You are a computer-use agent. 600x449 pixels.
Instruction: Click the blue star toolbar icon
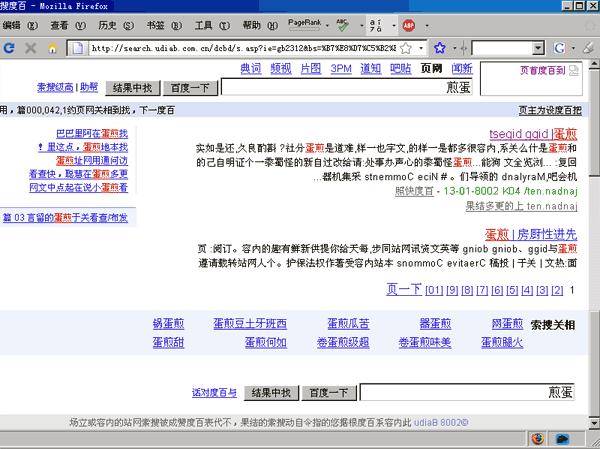coord(440,48)
